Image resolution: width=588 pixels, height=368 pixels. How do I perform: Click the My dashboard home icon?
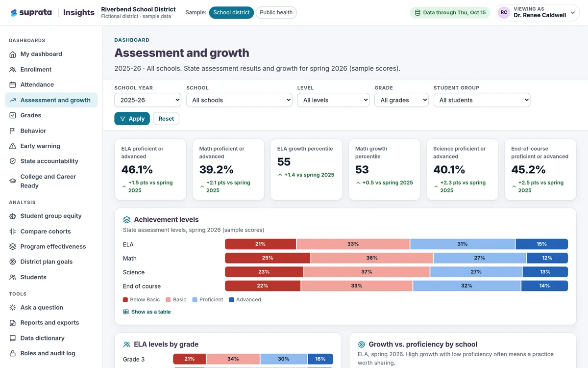coord(13,54)
